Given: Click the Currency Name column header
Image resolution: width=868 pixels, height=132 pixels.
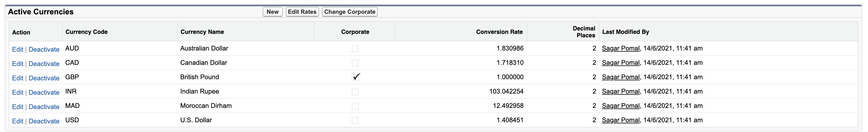Looking at the screenshot, I should [202, 32].
